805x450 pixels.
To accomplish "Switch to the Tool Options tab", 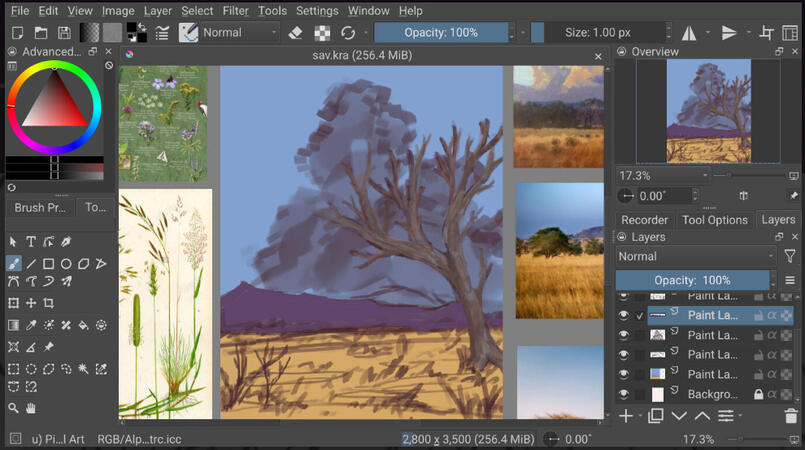I will pos(714,220).
